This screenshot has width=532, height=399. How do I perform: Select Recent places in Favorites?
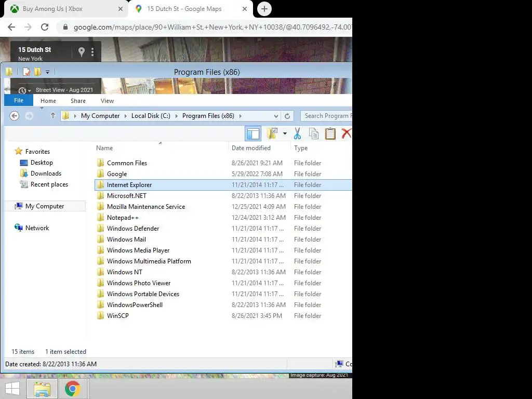(x=44, y=184)
